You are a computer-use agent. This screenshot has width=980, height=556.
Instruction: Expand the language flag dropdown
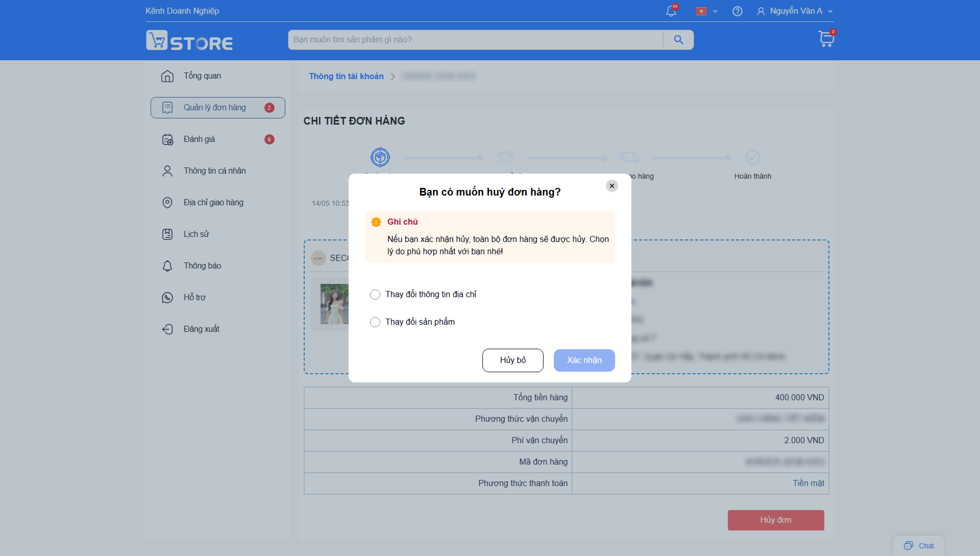click(x=706, y=11)
